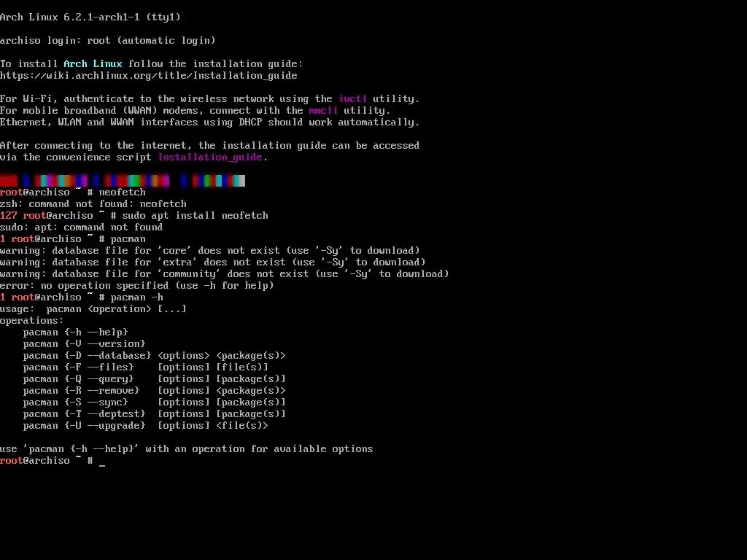Click the blurred colored bar above the first prompt
The height and width of the screenshot is (560, 747).
pyautogui.click(x=123, y=181)
